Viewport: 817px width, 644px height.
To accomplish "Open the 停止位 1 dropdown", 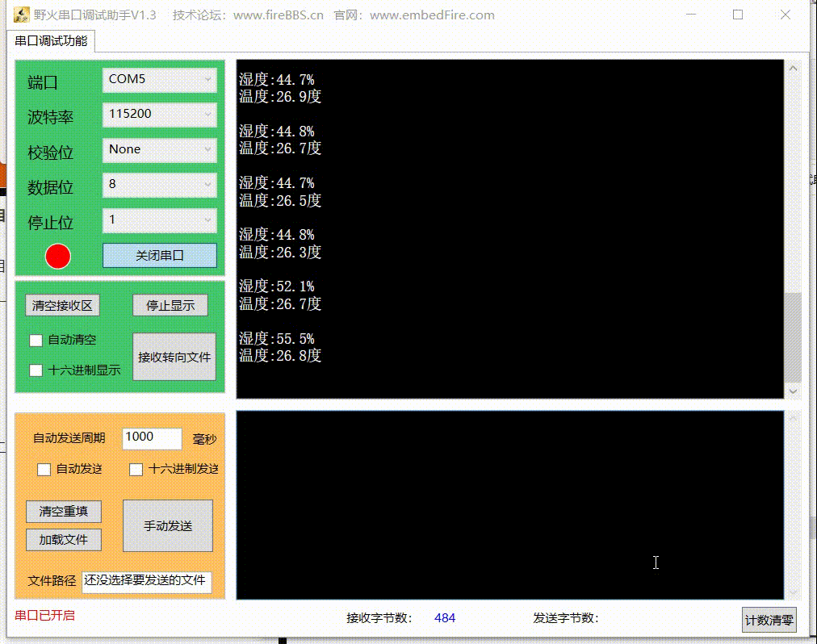I will tap(159, 220).
